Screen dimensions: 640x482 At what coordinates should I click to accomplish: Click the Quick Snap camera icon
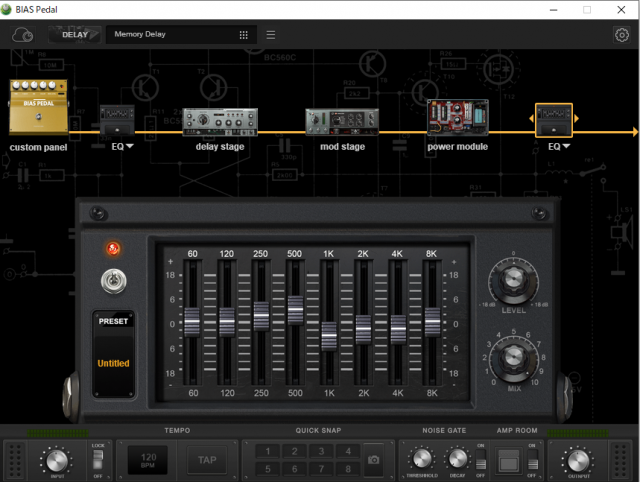[x=373, y=460]
